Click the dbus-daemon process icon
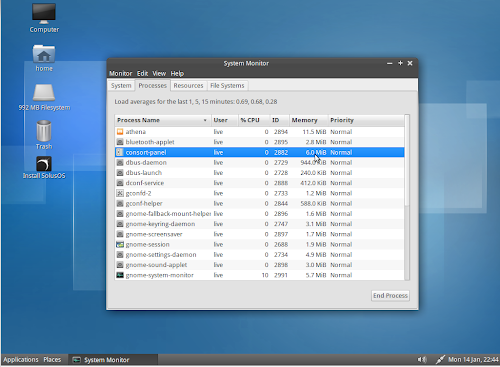 click(x=120, y=163)
